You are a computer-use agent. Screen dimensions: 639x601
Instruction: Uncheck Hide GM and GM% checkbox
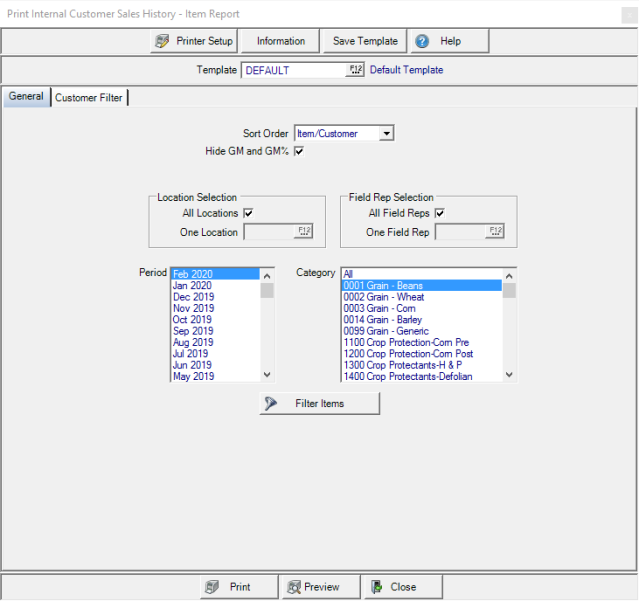click(298, 151)
